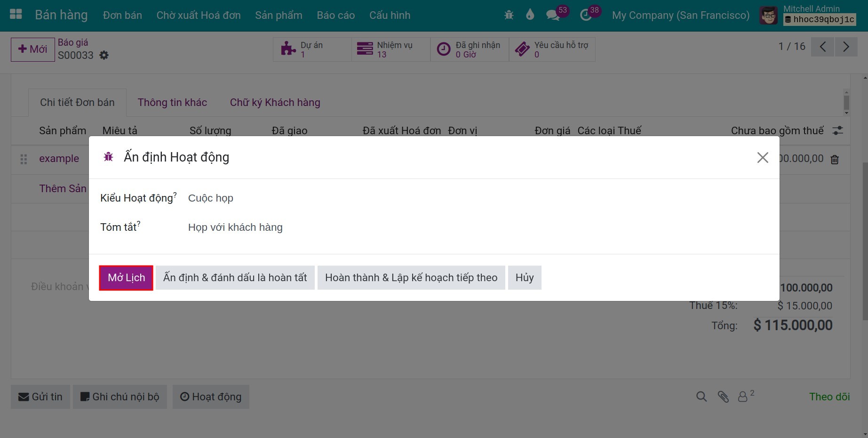The image size is (868, 438).
Task: Click Hủy to cancel the activity dialog
Action: click(x=525, y=278)
